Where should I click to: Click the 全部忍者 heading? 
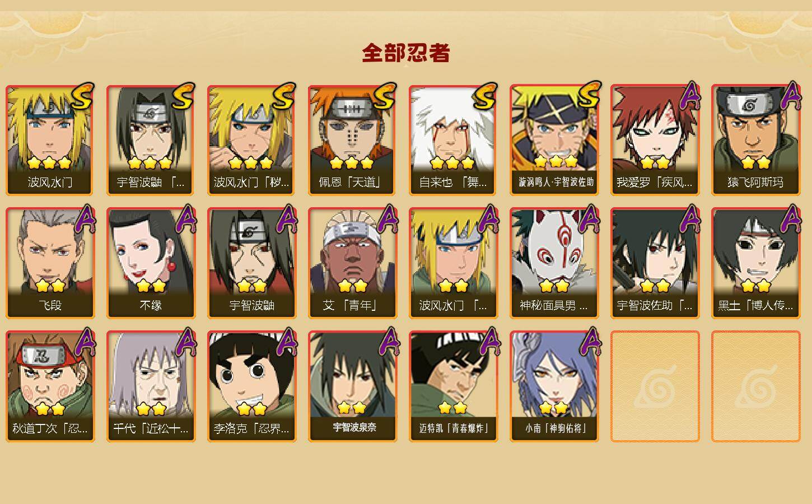click(x=406, y=53)
